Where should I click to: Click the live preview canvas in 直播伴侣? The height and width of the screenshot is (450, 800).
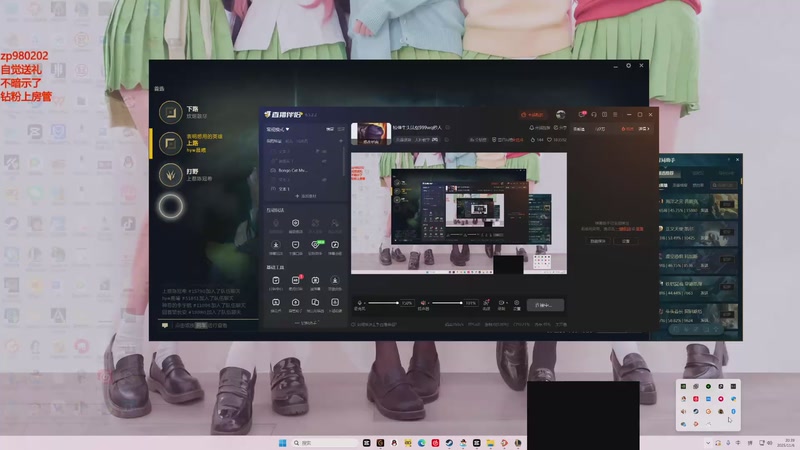click(x=459, y=213)
